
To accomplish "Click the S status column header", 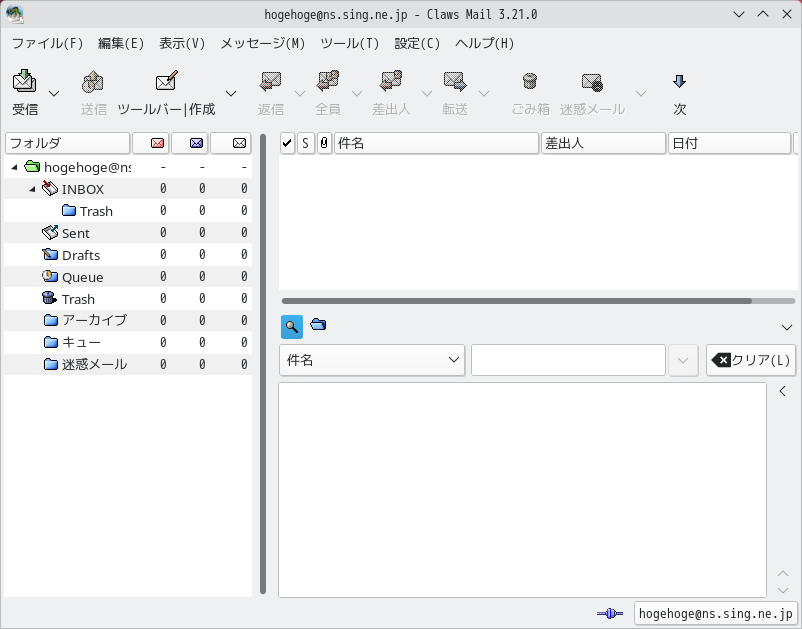I will click(x=305, y=143).
